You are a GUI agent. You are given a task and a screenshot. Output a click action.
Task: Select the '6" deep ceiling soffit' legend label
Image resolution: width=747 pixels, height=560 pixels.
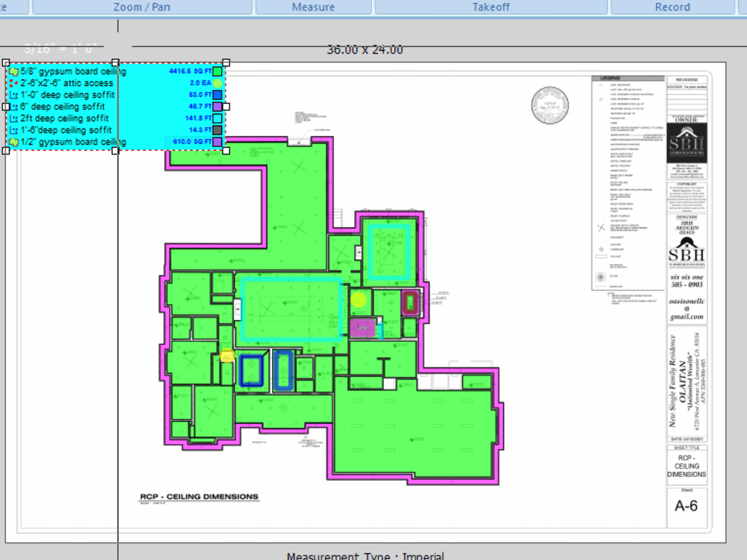[63, 107]
